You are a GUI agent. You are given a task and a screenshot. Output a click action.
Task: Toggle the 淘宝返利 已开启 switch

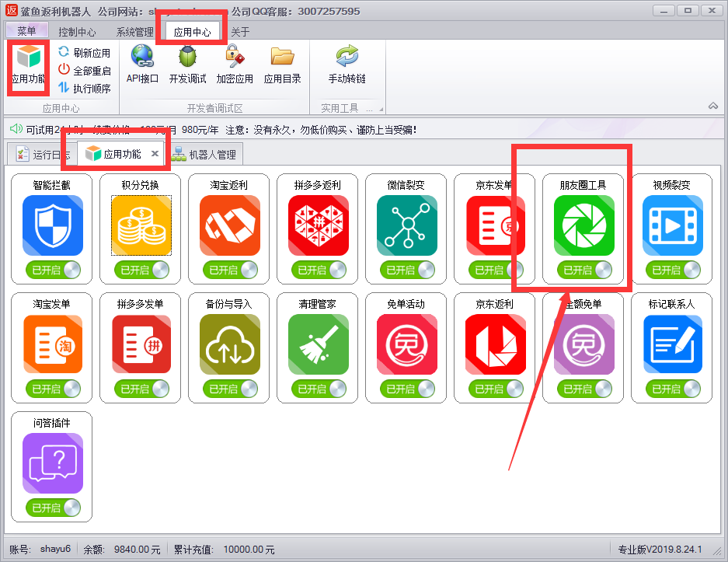coord(230,270)
